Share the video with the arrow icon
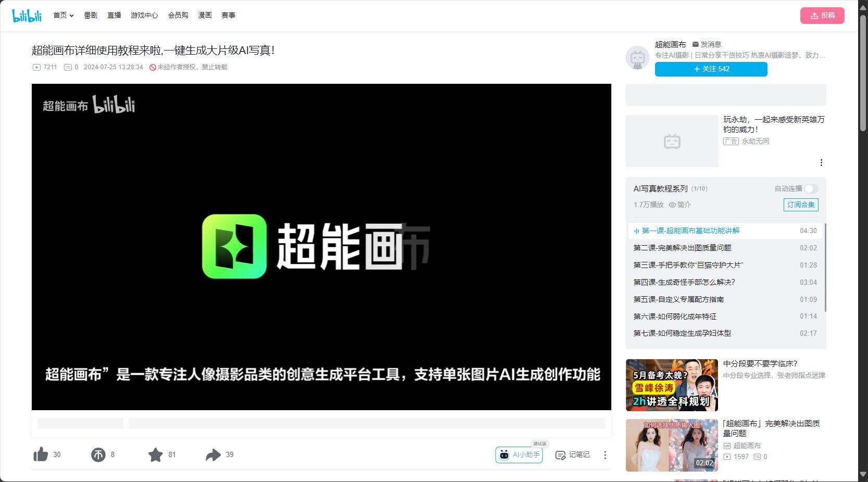This screenshot has height=482, width=868. pyautogui.click(x=213, y=455)
